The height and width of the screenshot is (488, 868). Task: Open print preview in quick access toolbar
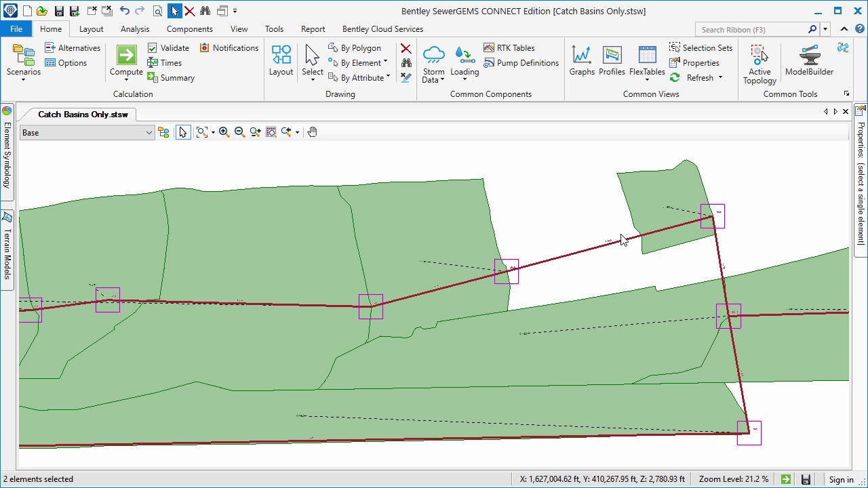point(158,11)
